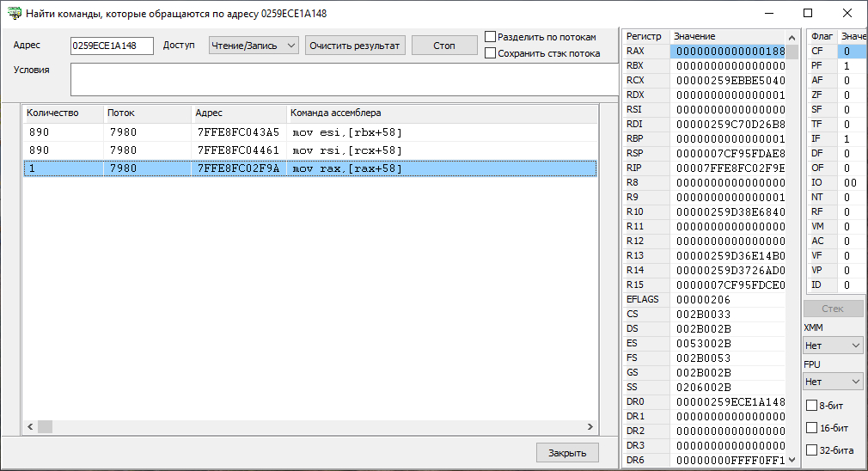
Task: Select the IF flag row
Action: 836,138
